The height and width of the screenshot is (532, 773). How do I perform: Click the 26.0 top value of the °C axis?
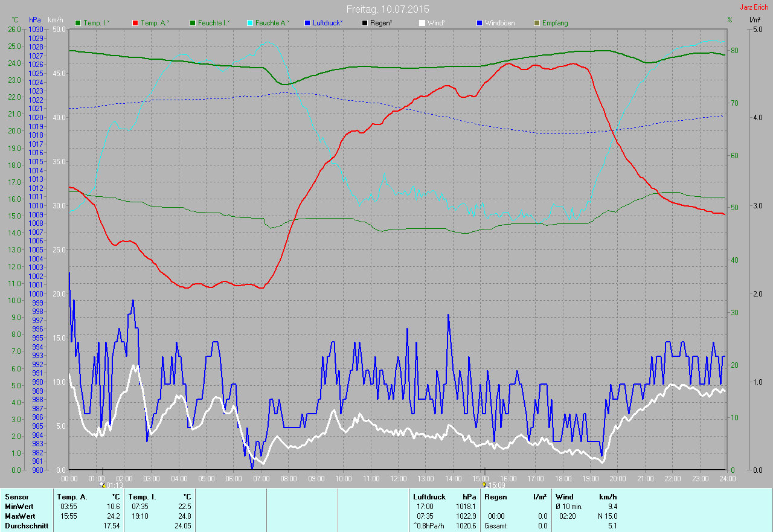14,29
